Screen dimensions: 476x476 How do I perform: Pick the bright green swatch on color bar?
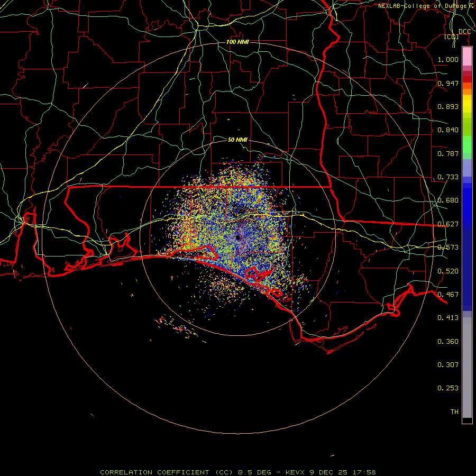point(467,145)
